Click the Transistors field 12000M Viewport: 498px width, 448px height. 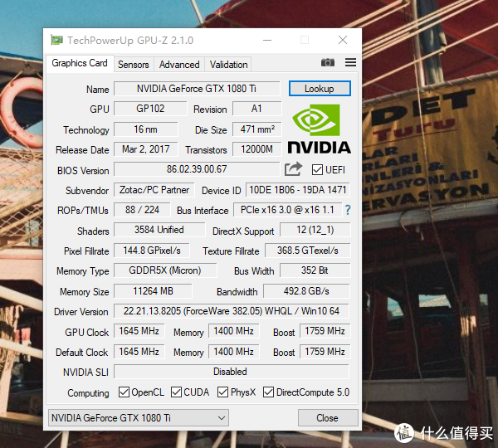[257, 149]
